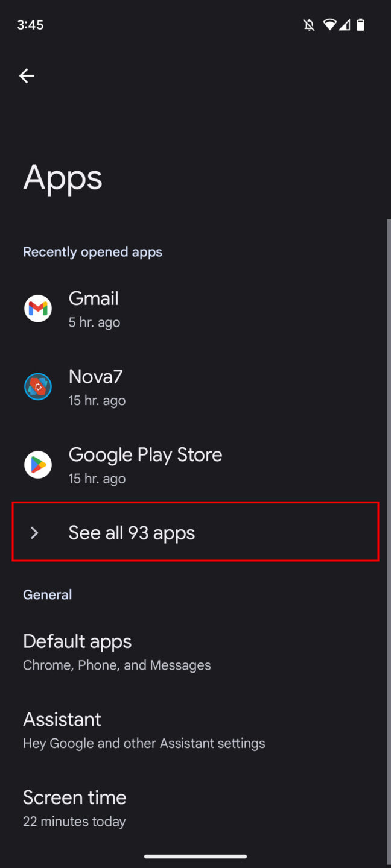Screen dimensions: 391x868
Task: Tap the Wi-Fi status icon
Action: pos(329,25)
